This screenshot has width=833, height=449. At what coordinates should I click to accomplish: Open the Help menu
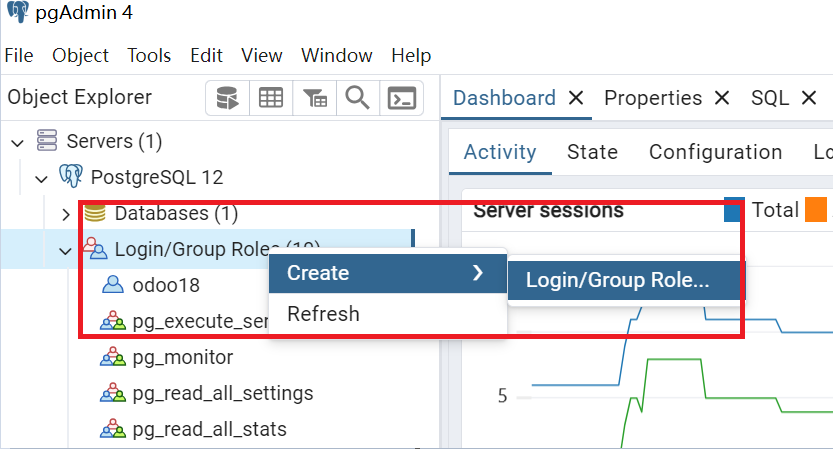click(411, 55)
